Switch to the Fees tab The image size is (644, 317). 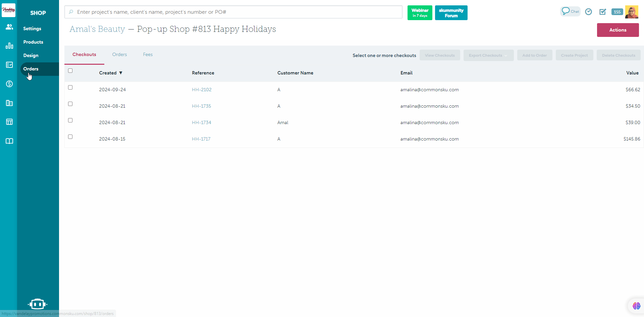pyautogui.click(x=148, y=54)
